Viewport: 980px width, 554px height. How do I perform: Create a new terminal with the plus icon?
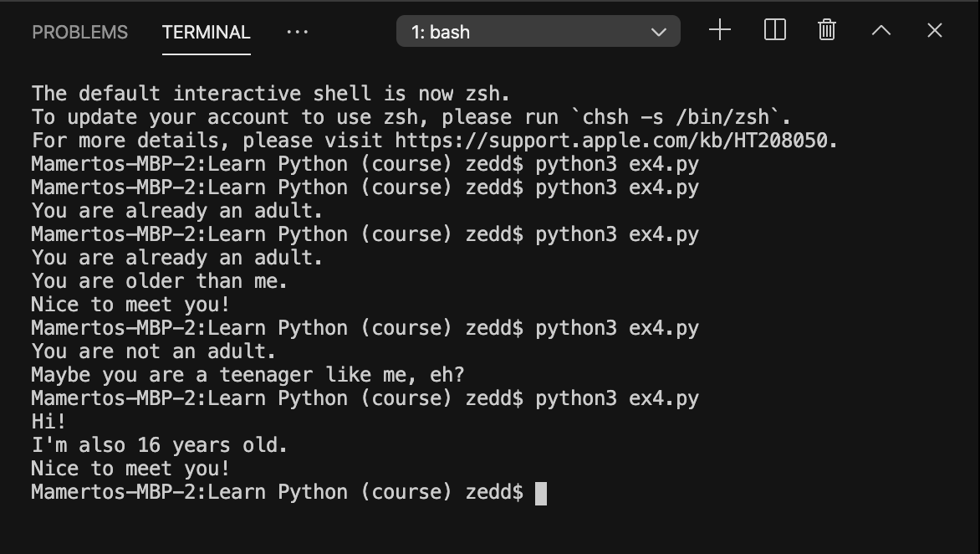pos(719,31)
